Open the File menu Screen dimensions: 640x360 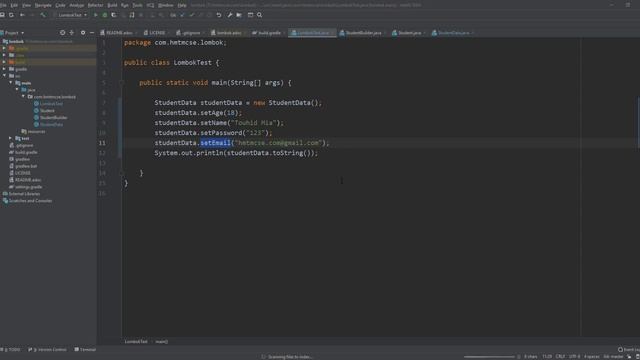tap(3, 5)
